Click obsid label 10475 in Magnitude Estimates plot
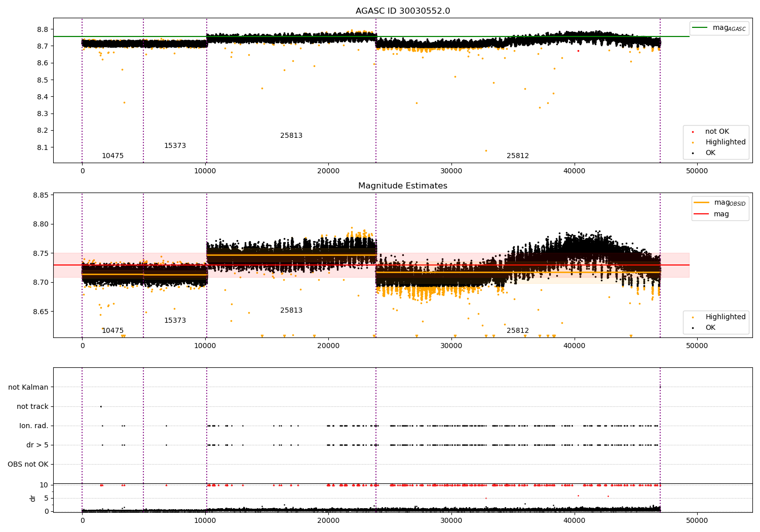Viewport: 760px width, 532px height. [x=112, y=331]
